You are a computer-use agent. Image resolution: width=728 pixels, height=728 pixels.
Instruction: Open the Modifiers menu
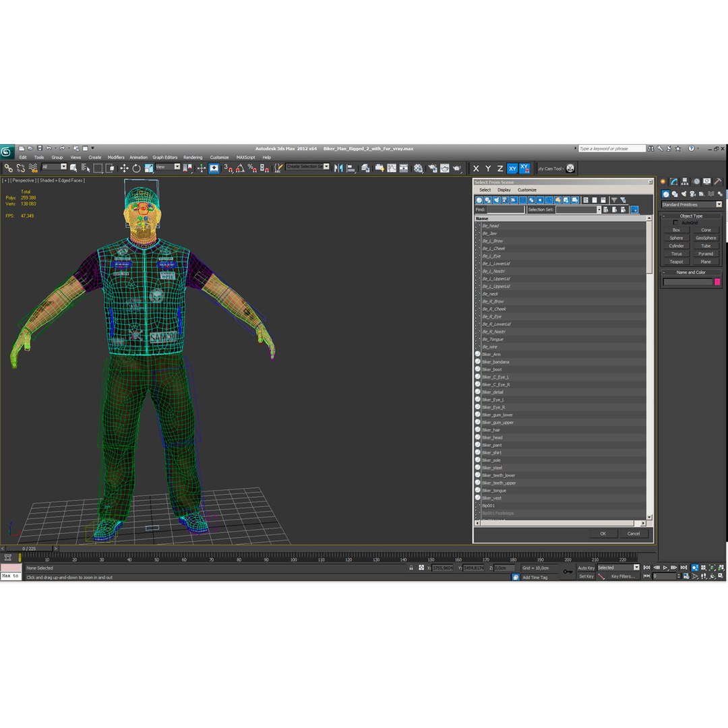(116, 157)
